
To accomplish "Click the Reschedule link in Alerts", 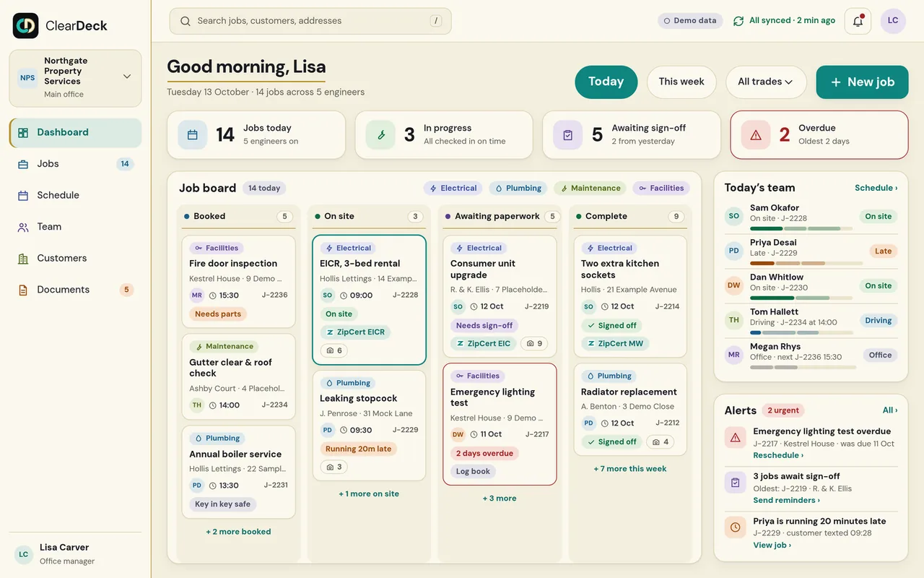I will [778, 456].
